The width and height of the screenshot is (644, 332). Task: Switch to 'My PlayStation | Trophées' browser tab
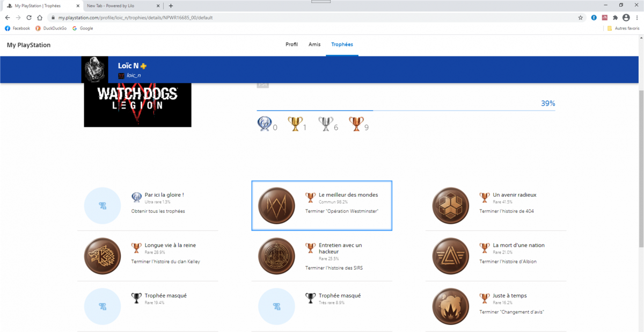(42, 5)
